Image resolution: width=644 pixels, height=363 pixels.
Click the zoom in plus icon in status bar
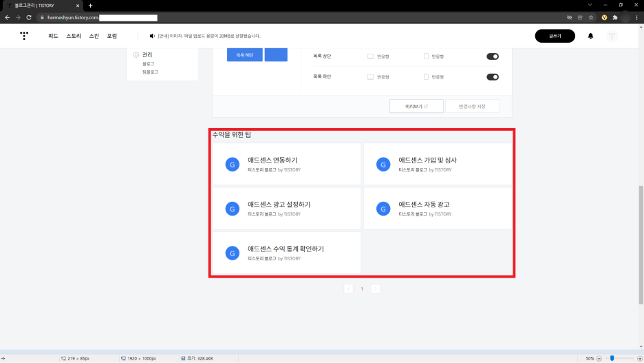point(639,358)
